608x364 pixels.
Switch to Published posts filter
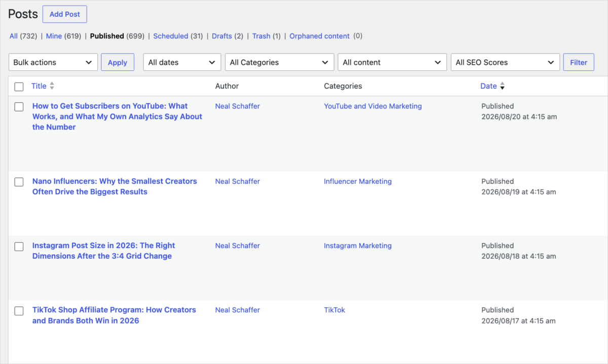[107, 36]
